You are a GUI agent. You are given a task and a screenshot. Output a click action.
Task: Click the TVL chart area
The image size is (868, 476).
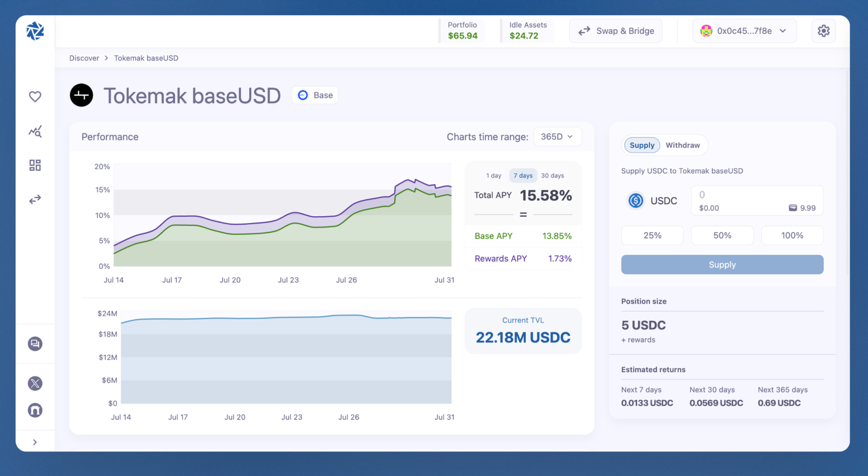pos(286,357)
